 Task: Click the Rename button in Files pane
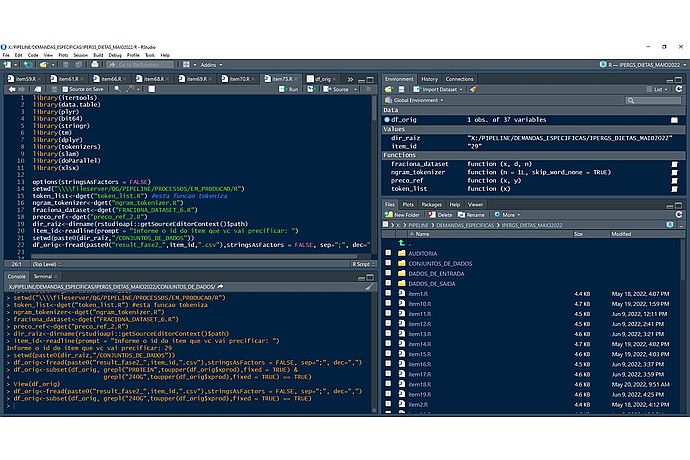(471, 215)
